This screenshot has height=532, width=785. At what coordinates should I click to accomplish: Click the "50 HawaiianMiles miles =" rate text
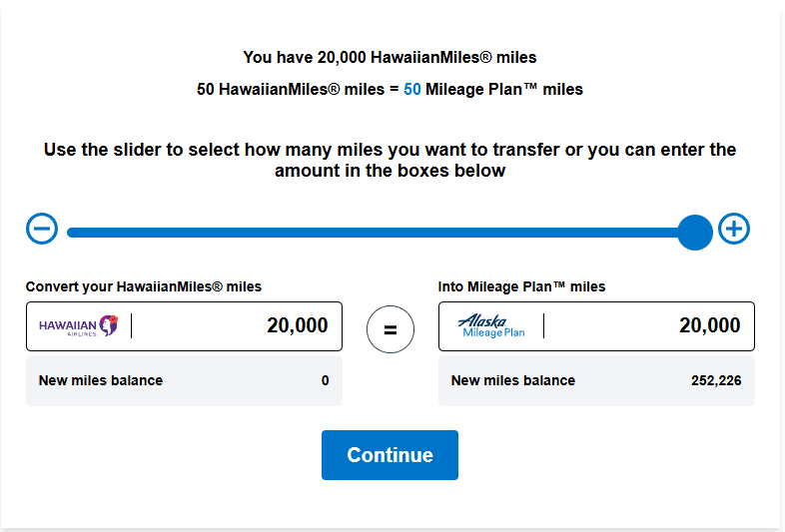[298, 90]
